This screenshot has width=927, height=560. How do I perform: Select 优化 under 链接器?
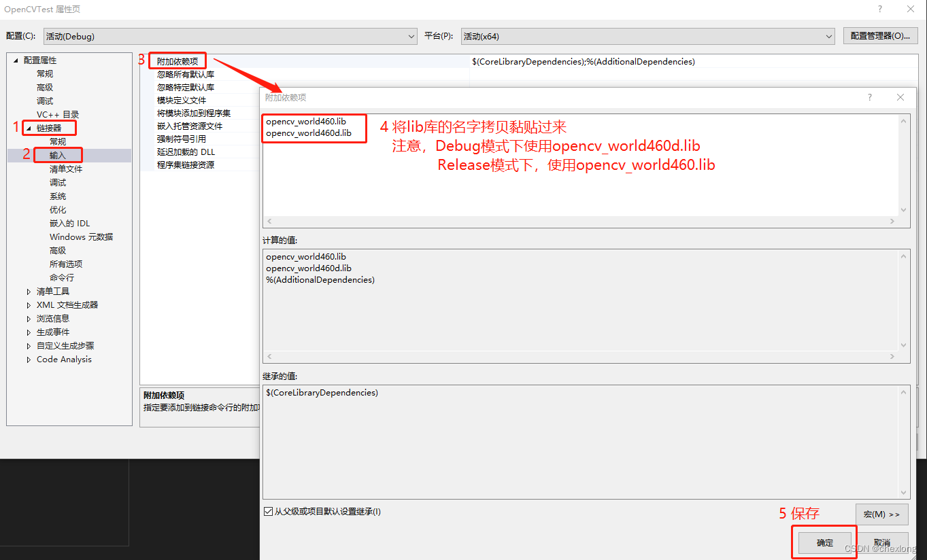(58, 209)
